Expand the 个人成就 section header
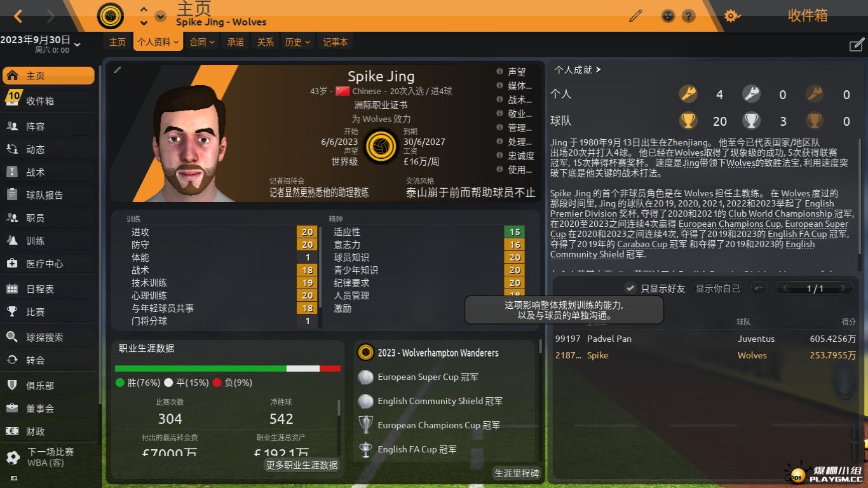This screenshot has width=868, height=488. [x=578, y=70]
